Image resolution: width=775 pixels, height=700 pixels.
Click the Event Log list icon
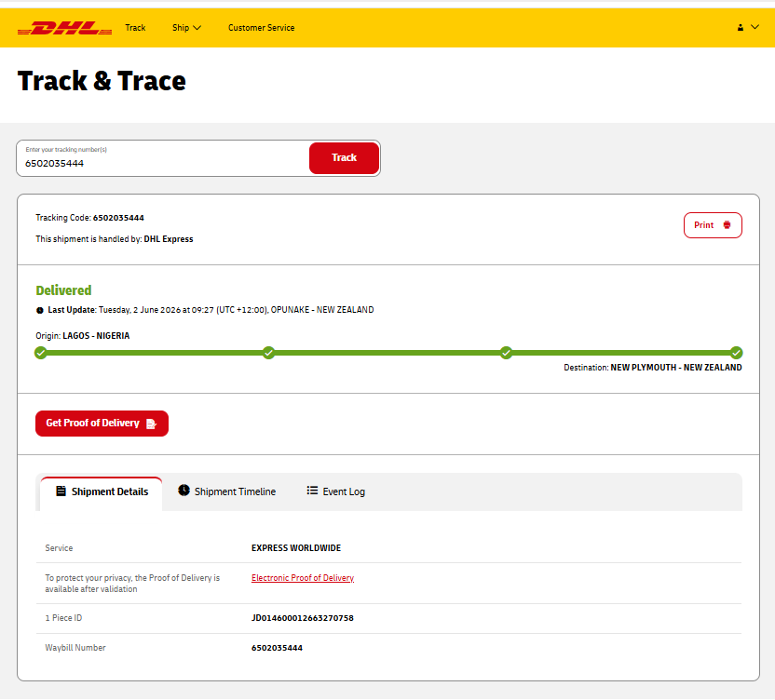(x=312, y=491)
